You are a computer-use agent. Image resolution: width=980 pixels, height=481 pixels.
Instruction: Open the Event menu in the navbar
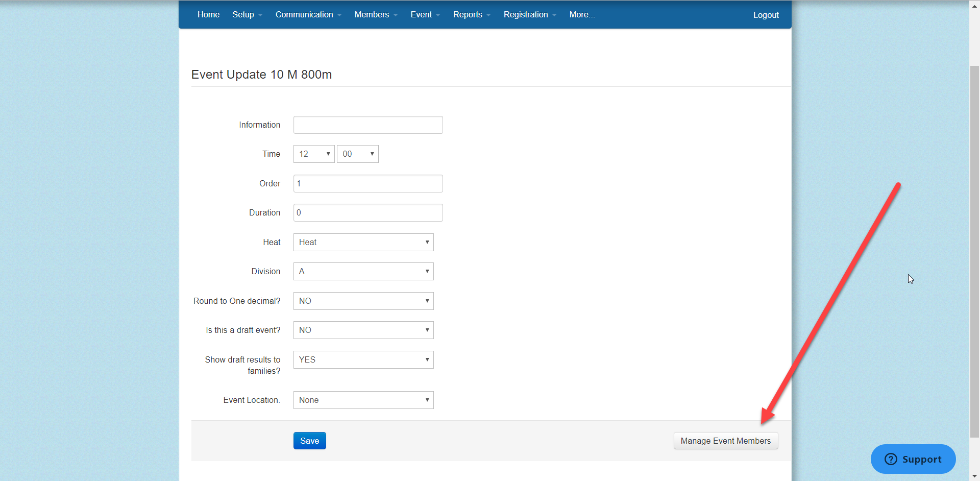point(424,14)
